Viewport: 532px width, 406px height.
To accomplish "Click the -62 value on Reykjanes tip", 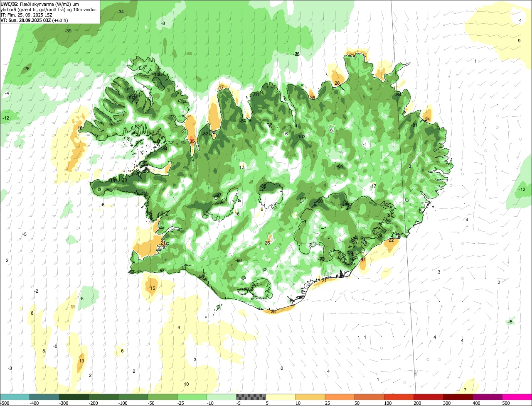I will [x=131, y=272].
